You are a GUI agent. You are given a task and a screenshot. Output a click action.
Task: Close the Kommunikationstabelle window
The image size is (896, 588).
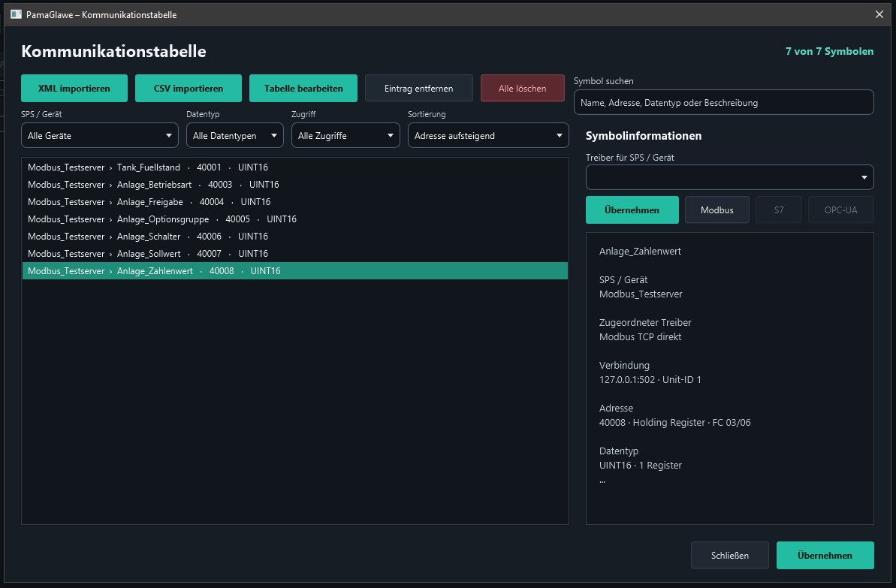[879, 14]
